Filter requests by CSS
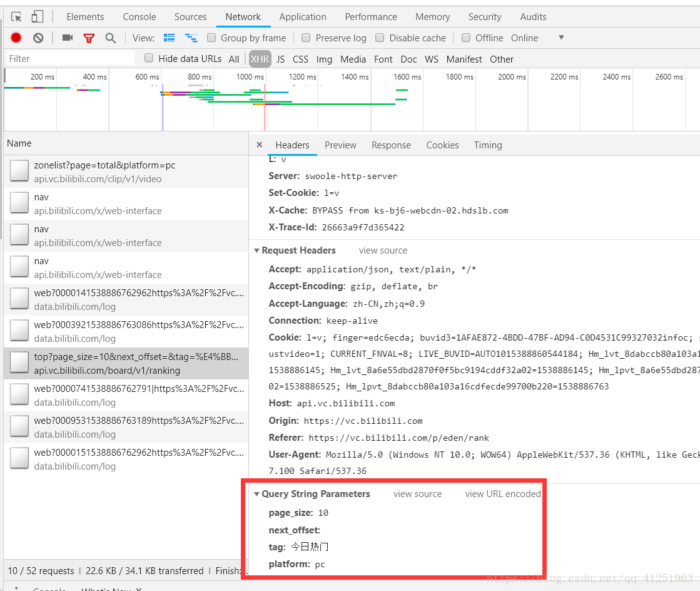The width and height of the screenshot is (700, 591). tap(300, 59)
